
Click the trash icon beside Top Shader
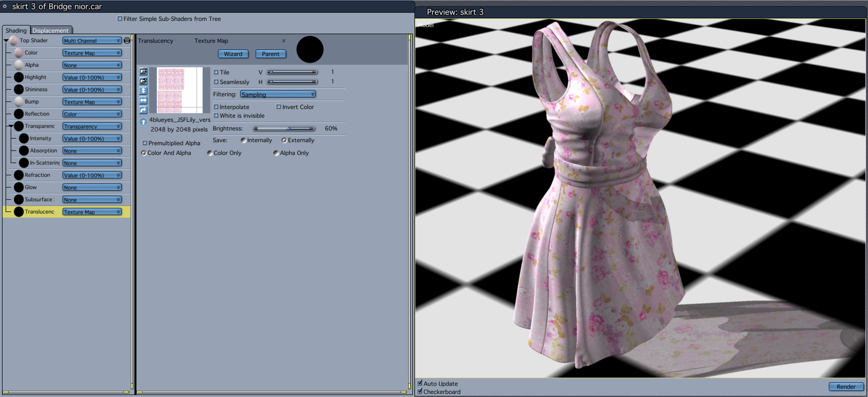(127, 41)
